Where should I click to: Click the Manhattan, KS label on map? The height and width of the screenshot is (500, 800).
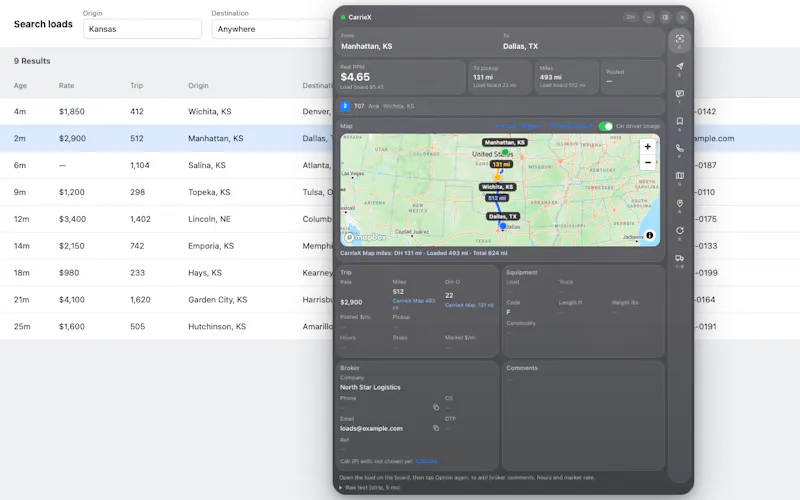point(505,142)
